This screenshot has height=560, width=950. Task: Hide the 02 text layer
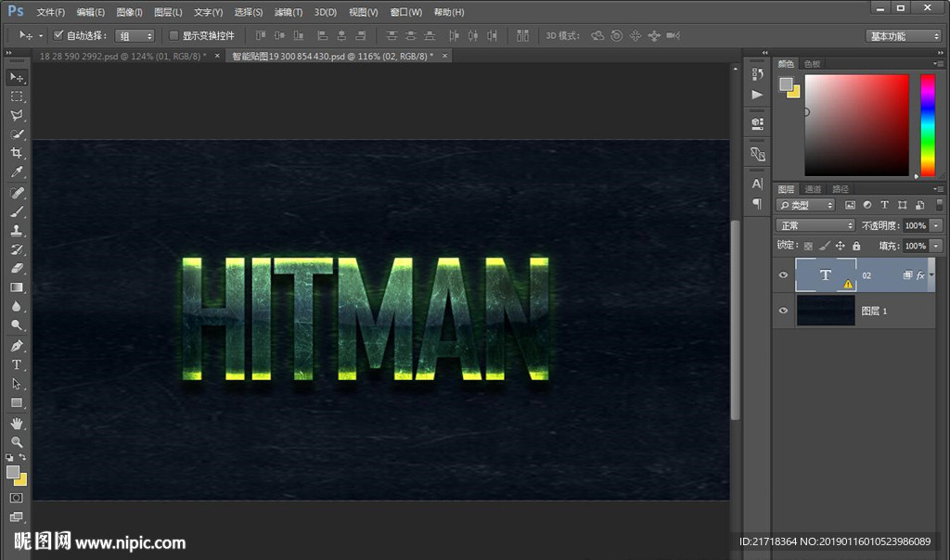[x=783, y=274]
